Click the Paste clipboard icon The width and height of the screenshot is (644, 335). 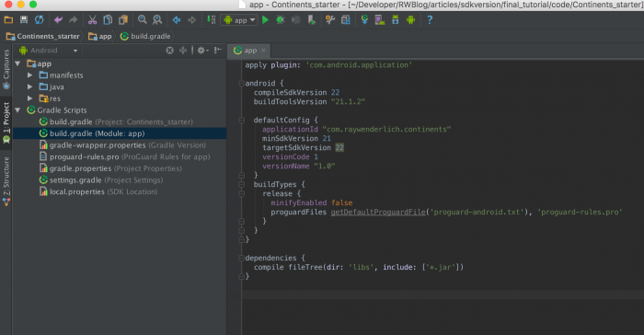point(122,19)
